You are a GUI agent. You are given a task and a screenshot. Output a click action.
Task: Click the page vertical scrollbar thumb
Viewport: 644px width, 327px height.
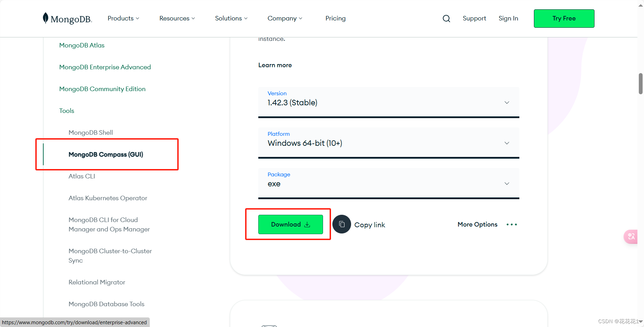tap(641, 83)
